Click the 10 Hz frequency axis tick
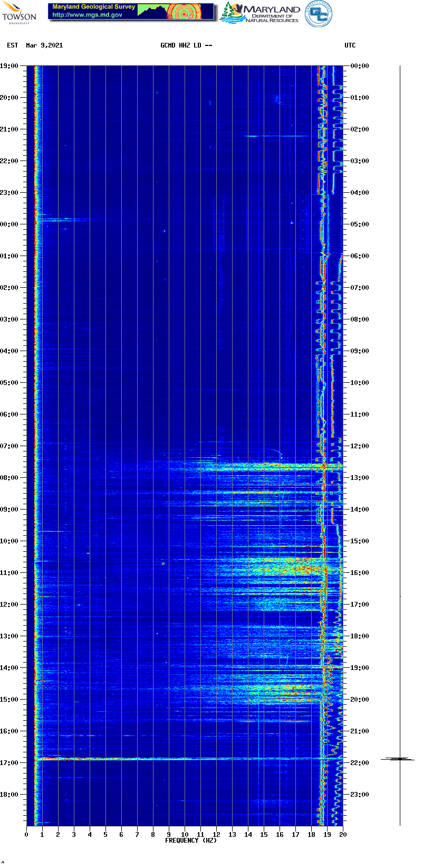Viewport: 423px width, 868px height. pos(185,834)
